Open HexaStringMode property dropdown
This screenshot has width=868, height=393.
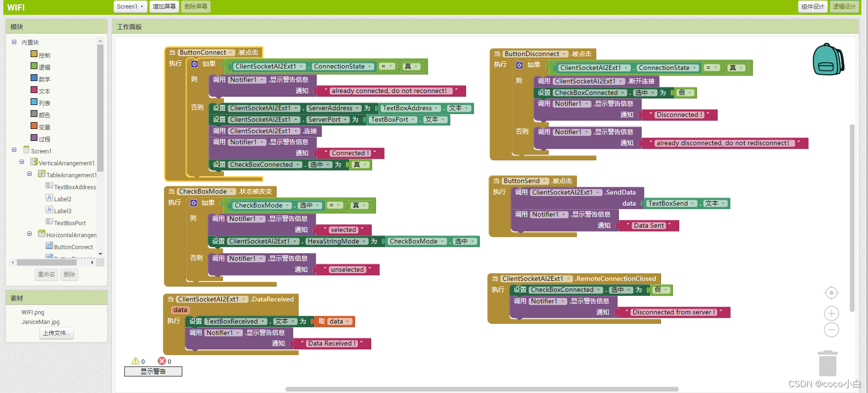[x=337, y=242]
